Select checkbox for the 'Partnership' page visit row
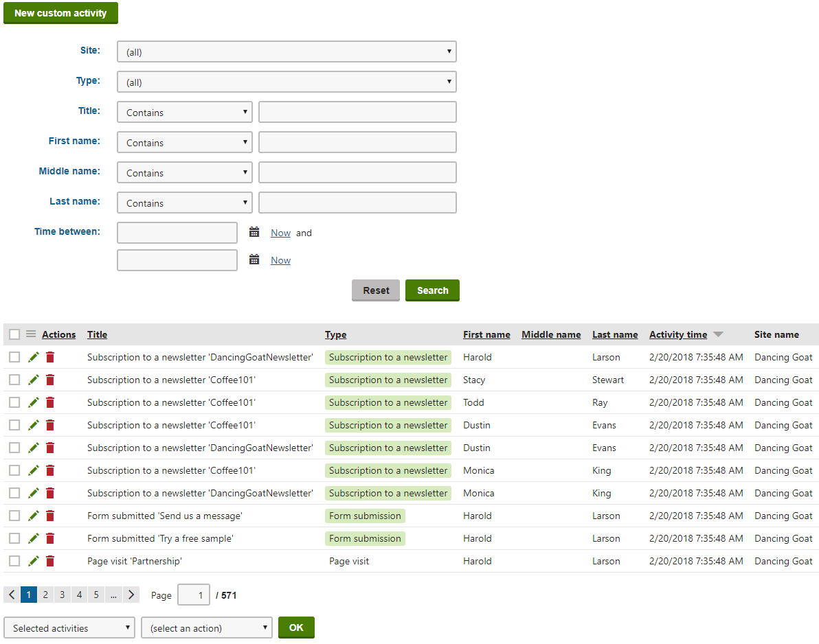819x644 pixels. pyautogui.click(x=14, y=561)
